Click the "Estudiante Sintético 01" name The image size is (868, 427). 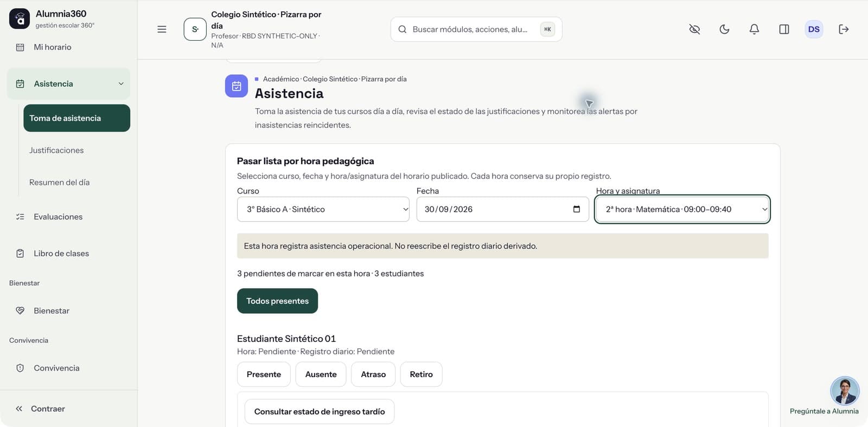[286, 339]
